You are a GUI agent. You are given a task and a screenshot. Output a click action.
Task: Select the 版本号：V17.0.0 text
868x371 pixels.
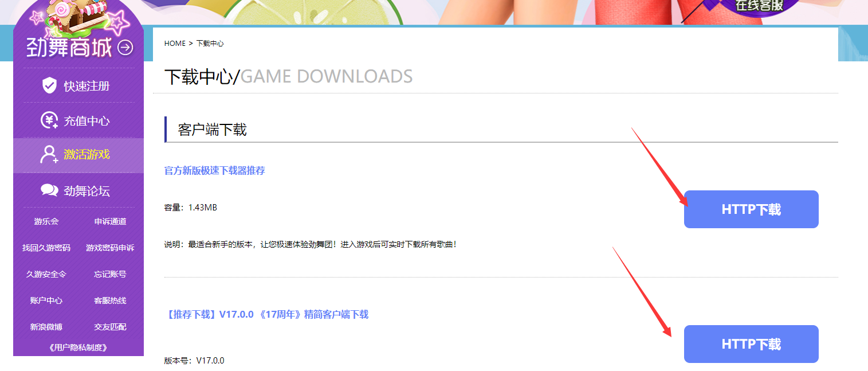click(194, 361)
